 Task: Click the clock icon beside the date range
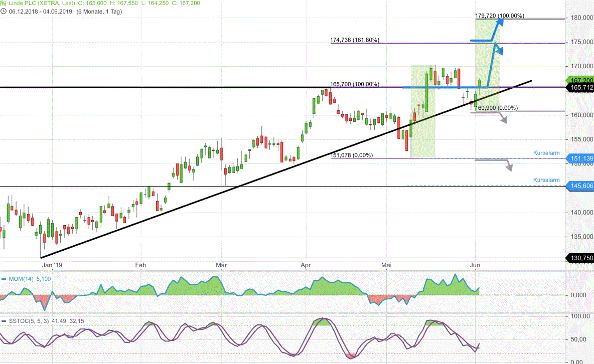point(4,12)
